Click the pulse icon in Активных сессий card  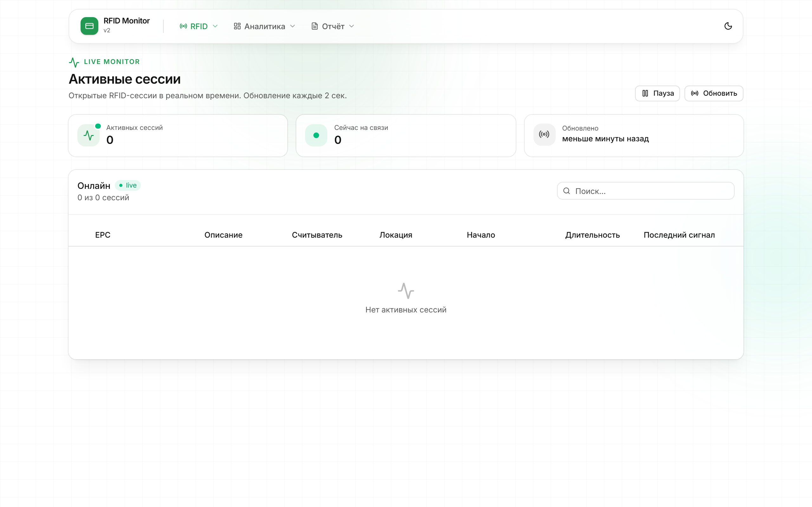pos(88,136)
